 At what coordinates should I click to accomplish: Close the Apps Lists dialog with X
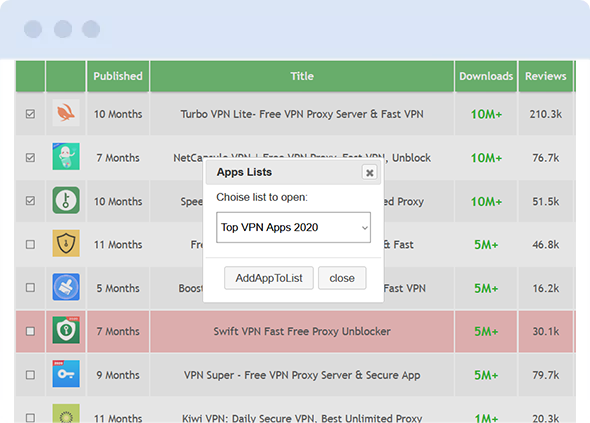click(370, 173)
